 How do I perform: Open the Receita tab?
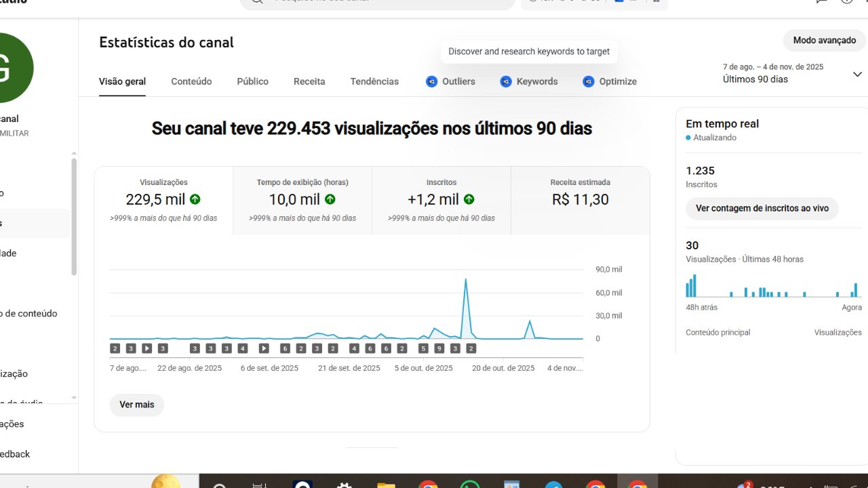pos(309,81)
